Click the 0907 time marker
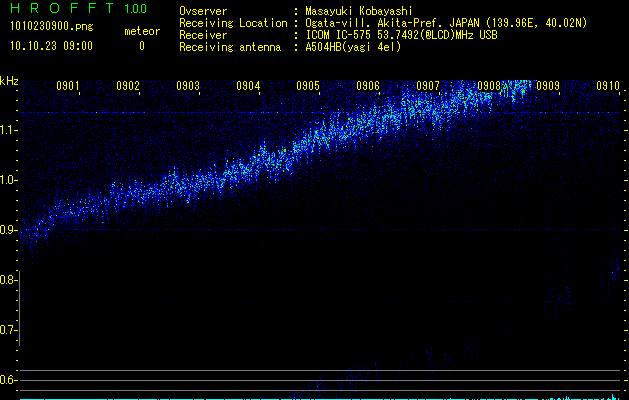This screenshot has height=400, width=629. coord(428,86)
